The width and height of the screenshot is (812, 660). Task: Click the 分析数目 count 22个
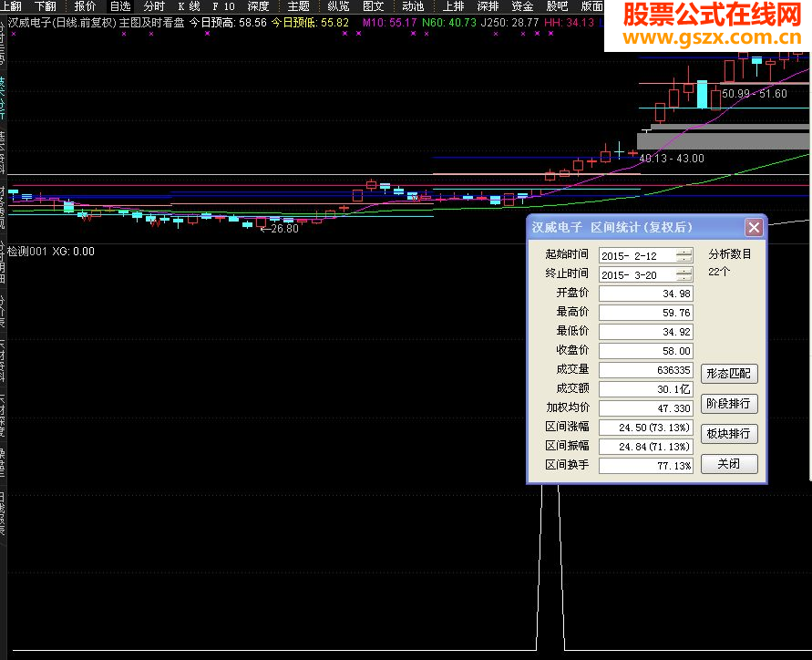point(719,272)
